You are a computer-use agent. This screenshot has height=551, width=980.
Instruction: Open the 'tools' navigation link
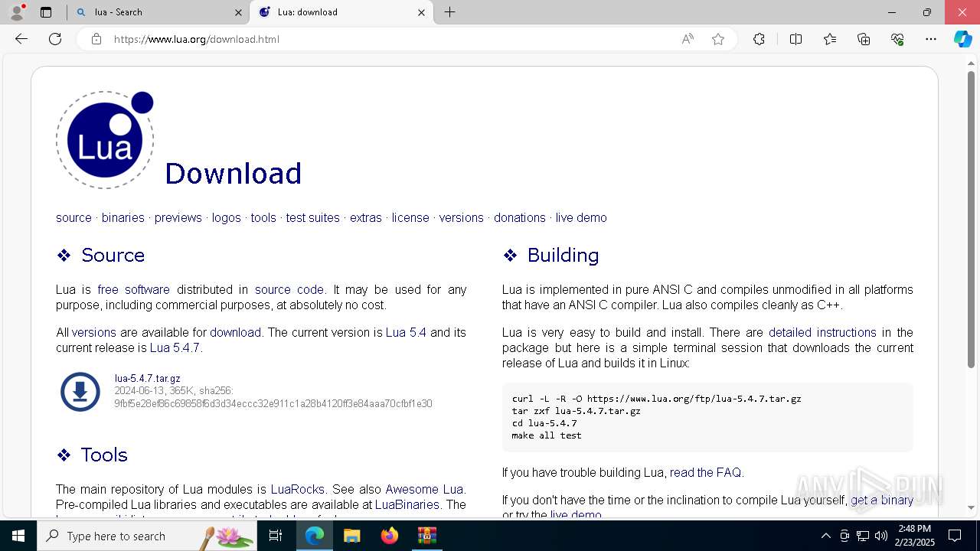click(263, 218)
